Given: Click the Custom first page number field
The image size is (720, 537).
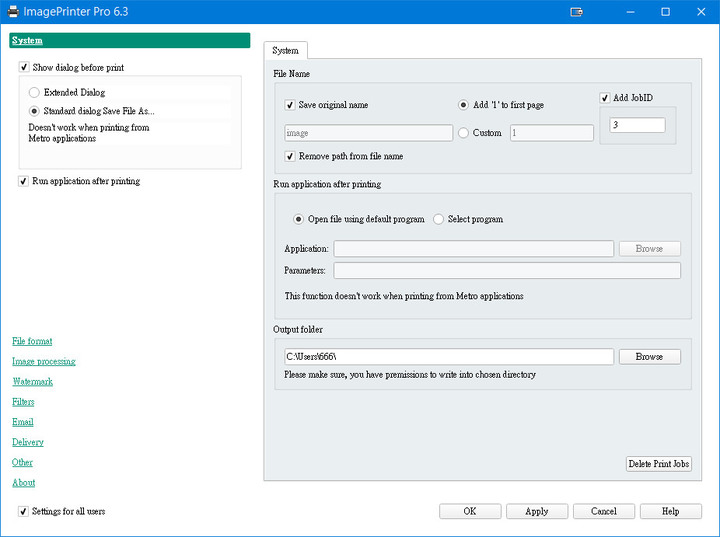Looking at the screenshot, I should pyautogui.click(x=551, y=133).
